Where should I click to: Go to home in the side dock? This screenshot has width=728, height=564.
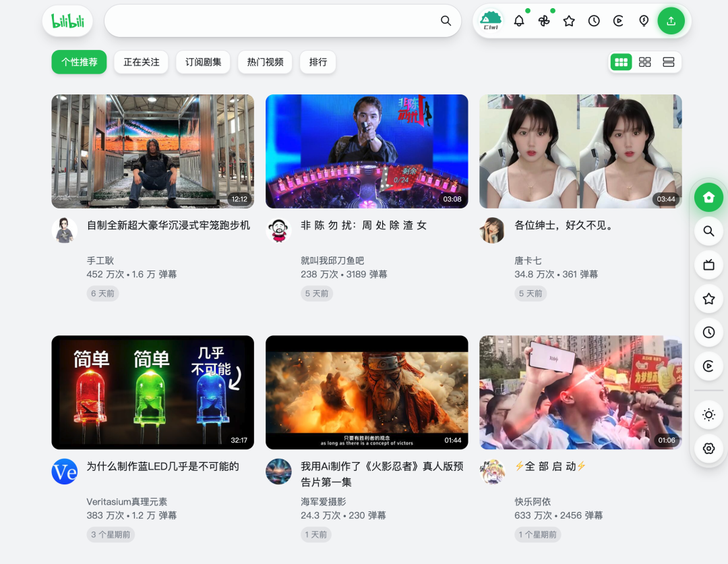click(x=708, y=198)
